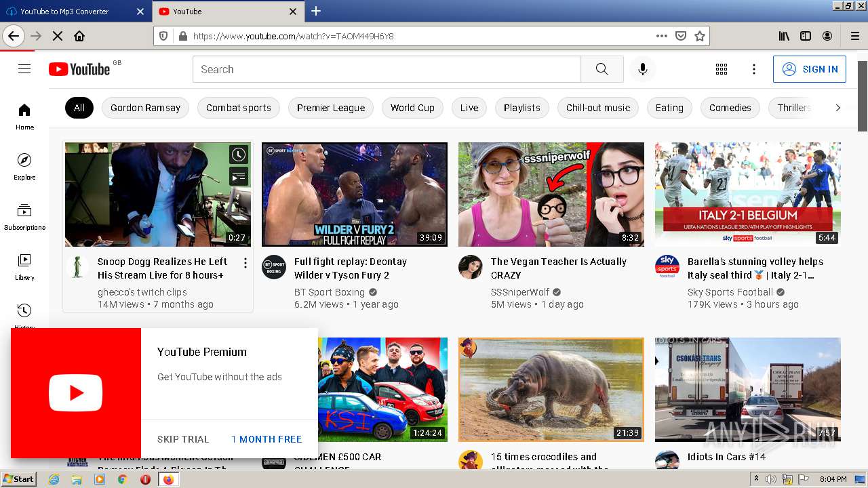Click in the YouTube search field
Viewport: 868px width, 488px height.
[x=387, y=69]
